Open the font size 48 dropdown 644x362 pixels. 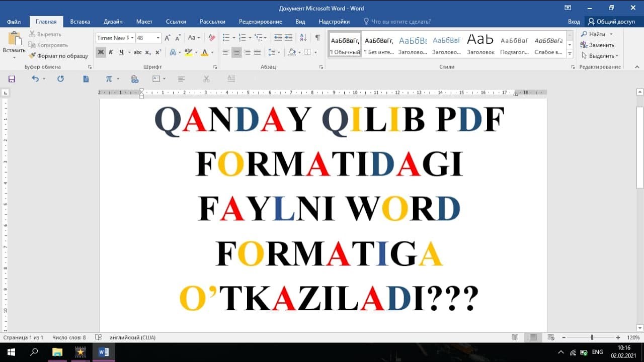pos(158,38)
